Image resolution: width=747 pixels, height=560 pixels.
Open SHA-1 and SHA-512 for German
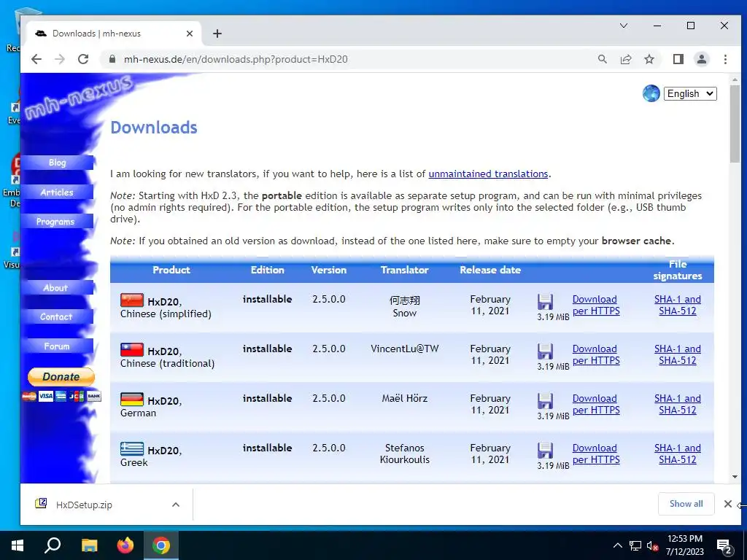point(678,404)
